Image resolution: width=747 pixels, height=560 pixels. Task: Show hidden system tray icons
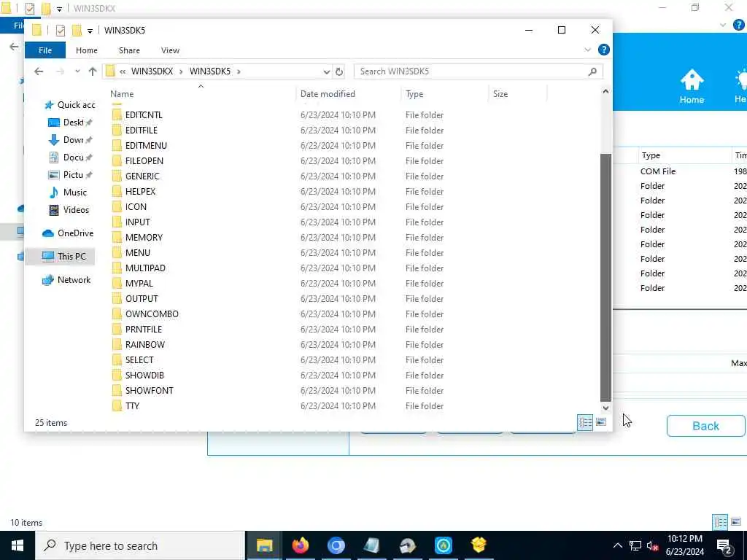pos(617,545)
